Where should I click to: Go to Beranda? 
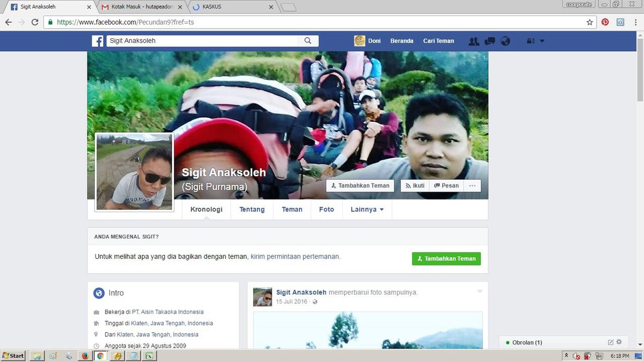click(401, 41)
